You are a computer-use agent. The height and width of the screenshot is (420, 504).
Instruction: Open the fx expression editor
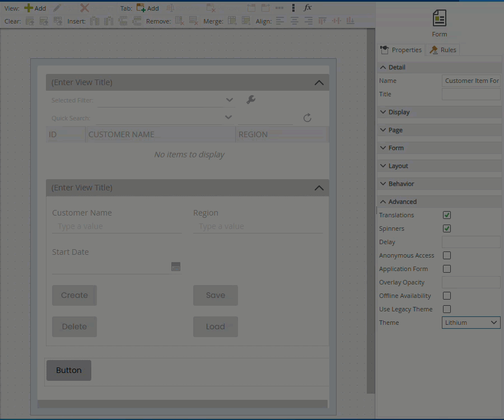307,8
